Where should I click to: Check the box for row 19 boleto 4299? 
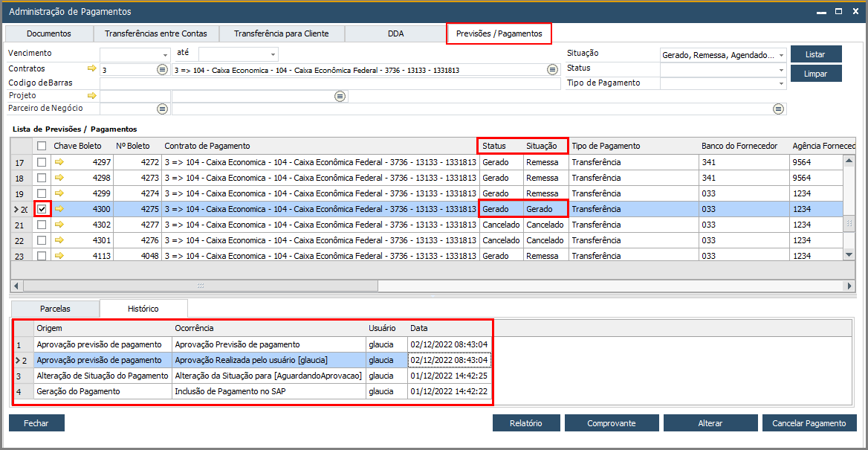pos(42,193)
